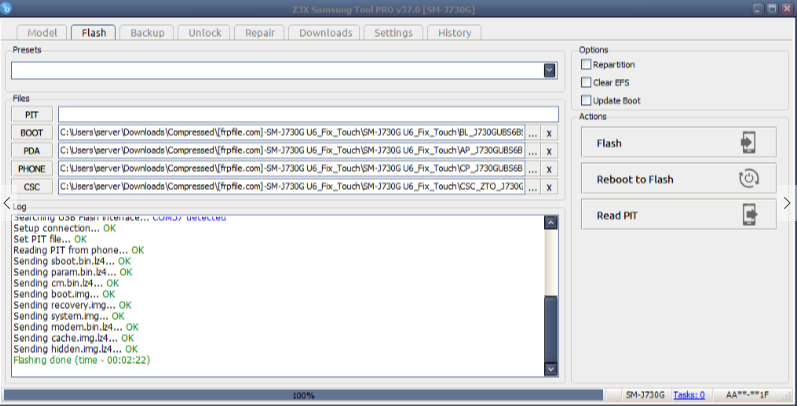Screen dimensions: 797x406
Task: Click the Reboot to Flash power icon
Action: pos(749,179)
